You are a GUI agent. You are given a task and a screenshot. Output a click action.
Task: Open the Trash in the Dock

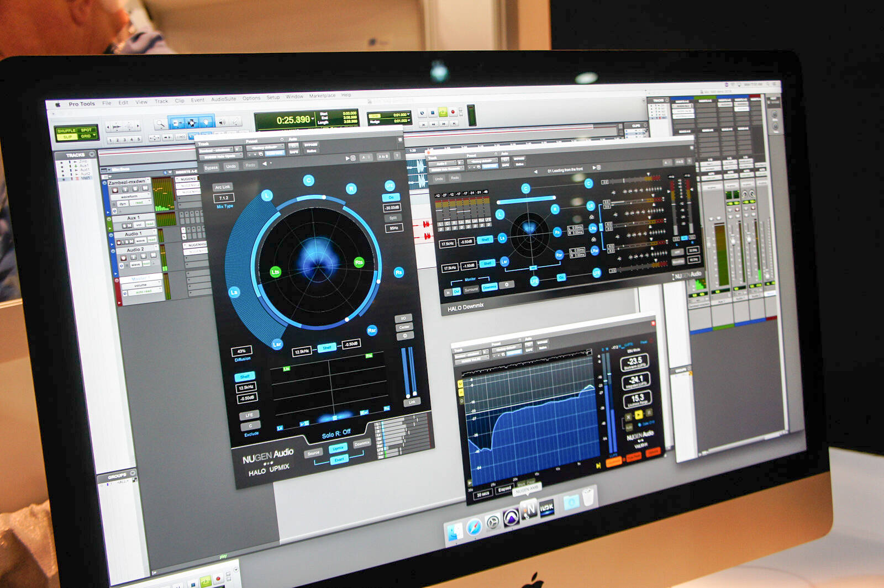click(x=588, y=497)
